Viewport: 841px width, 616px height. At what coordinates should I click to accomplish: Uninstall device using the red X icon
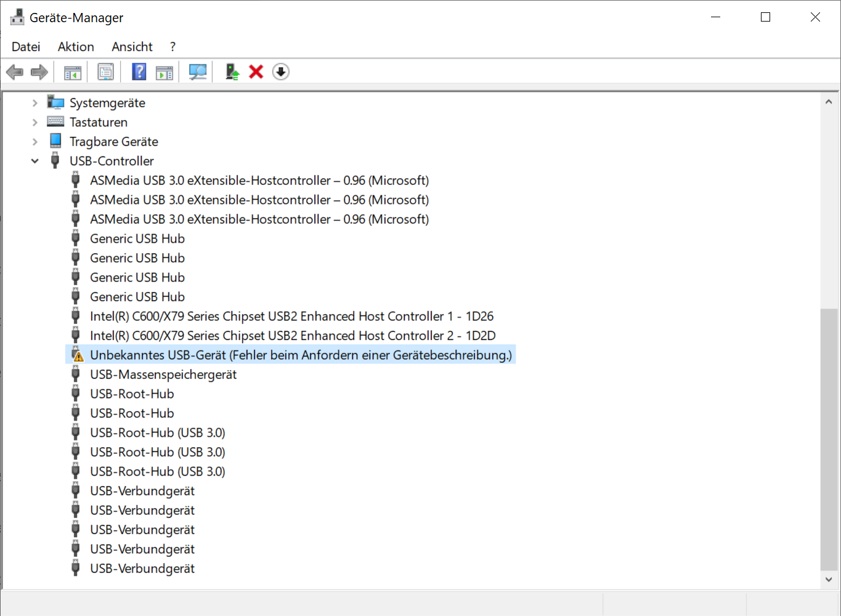coord(256,72)
